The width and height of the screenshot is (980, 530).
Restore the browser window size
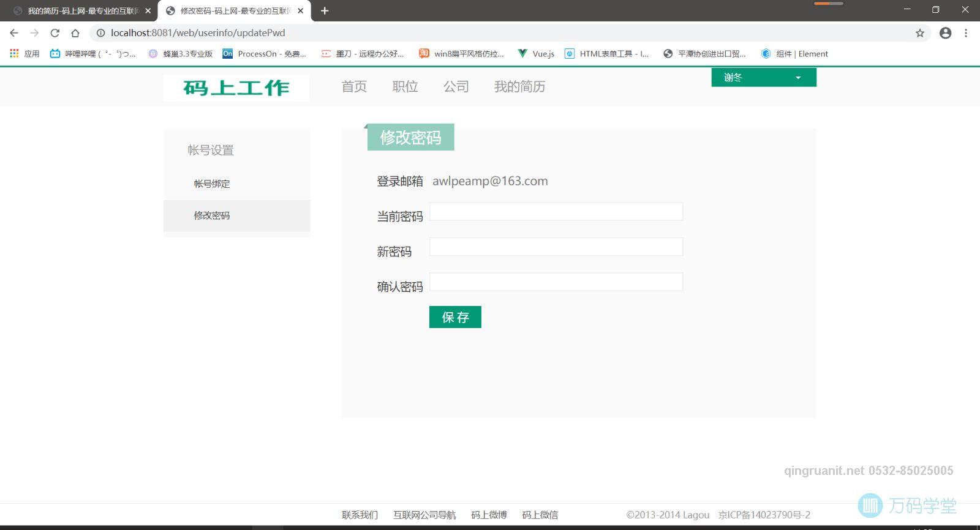935,9
